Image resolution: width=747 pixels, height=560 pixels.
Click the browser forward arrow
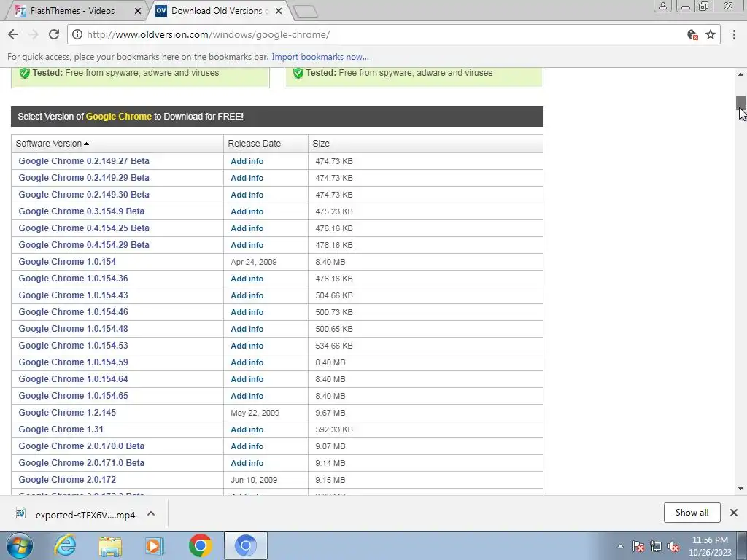tap(34, 34)
